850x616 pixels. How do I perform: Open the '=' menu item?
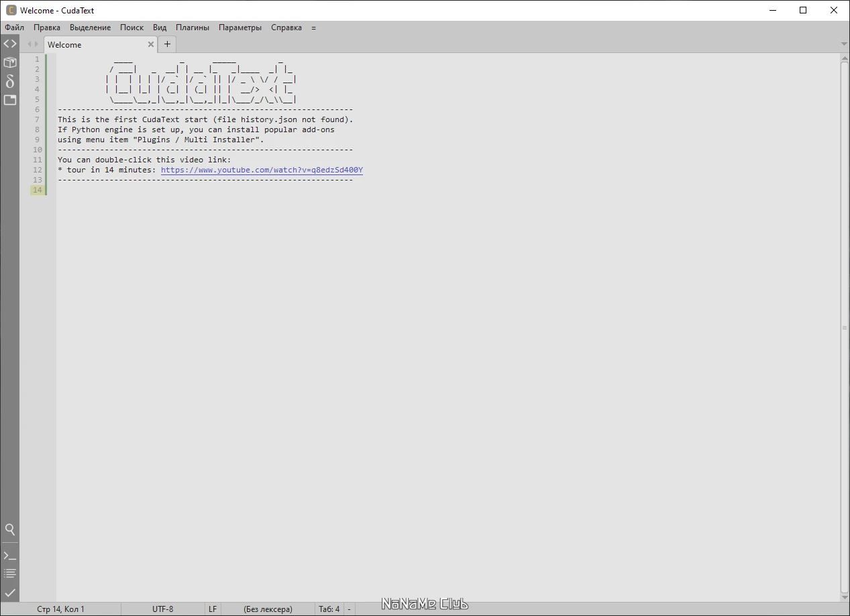314,28
